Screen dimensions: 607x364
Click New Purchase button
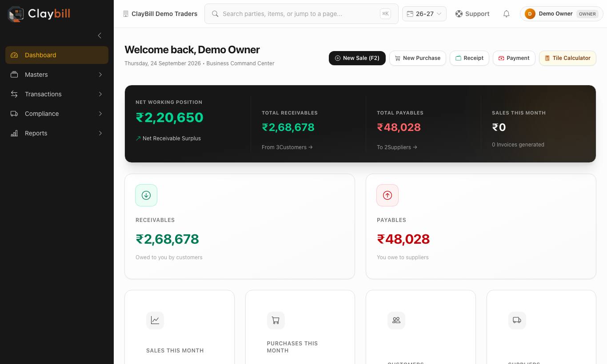(418, 58)
